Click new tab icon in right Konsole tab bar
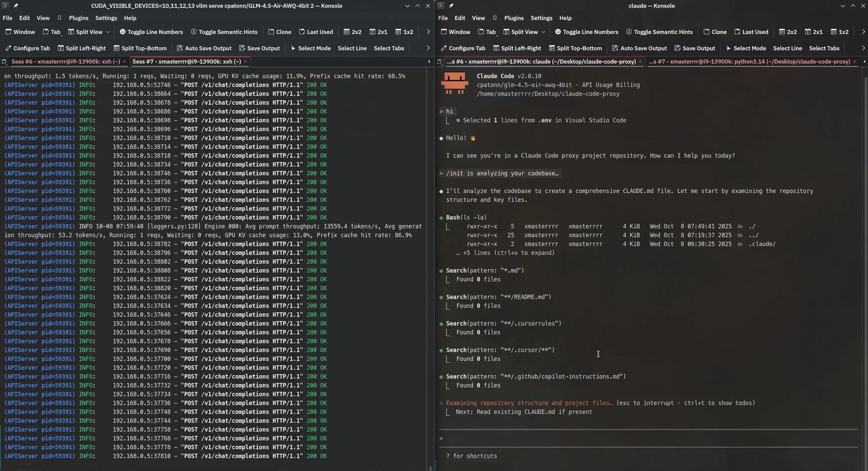 coord(440,62)
